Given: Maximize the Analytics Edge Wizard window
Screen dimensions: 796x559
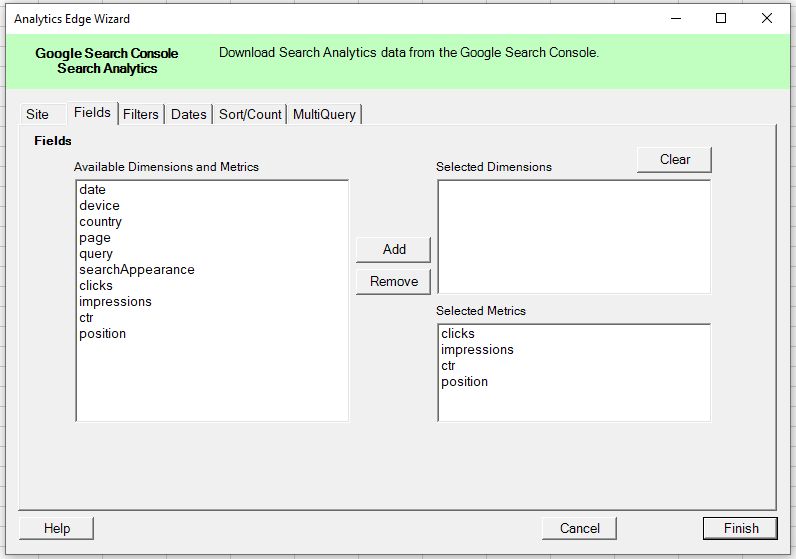Looking at the screenshot, I should coord(721,19).
